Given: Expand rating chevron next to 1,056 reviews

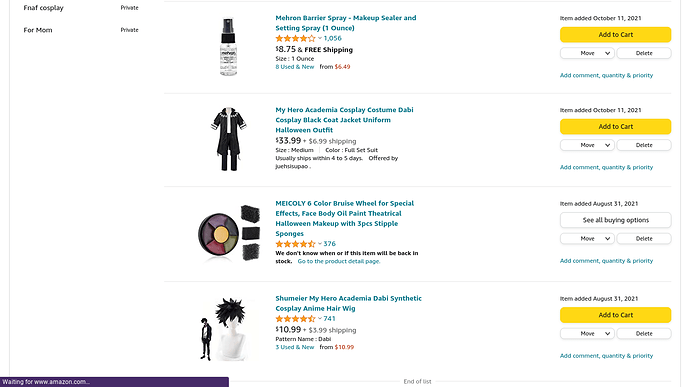Looking at the screenshot, I should tap(320, 38).
